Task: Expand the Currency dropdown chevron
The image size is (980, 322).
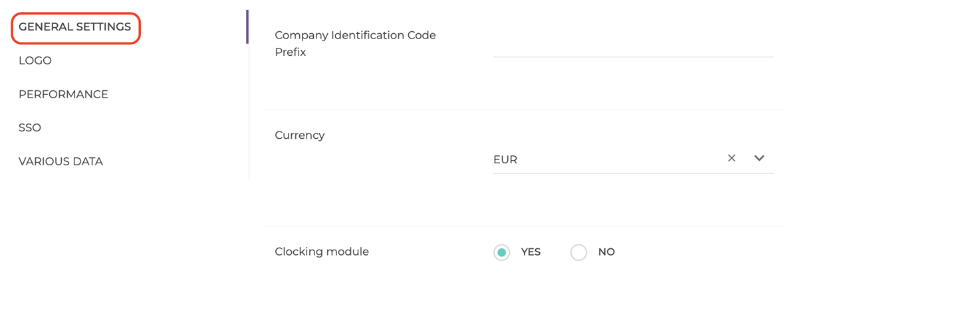Action: coord(759,158)
